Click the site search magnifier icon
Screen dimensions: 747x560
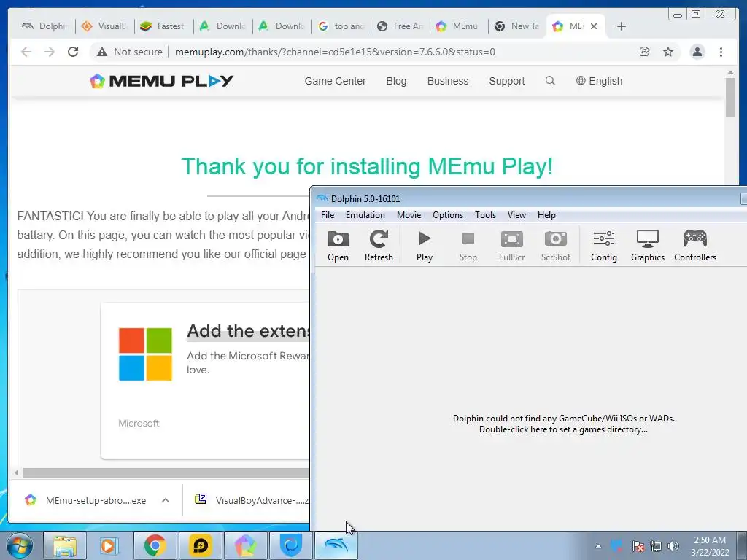click(x=550, y=80)
